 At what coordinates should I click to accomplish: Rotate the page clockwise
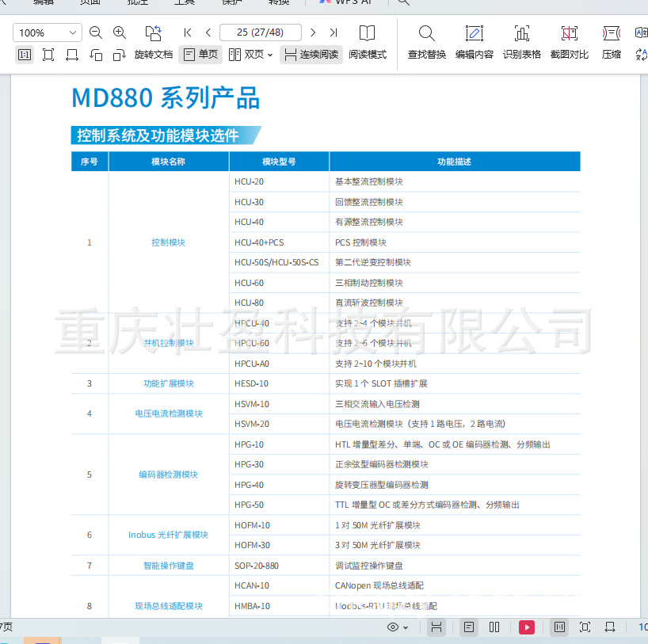coord(120,55)
